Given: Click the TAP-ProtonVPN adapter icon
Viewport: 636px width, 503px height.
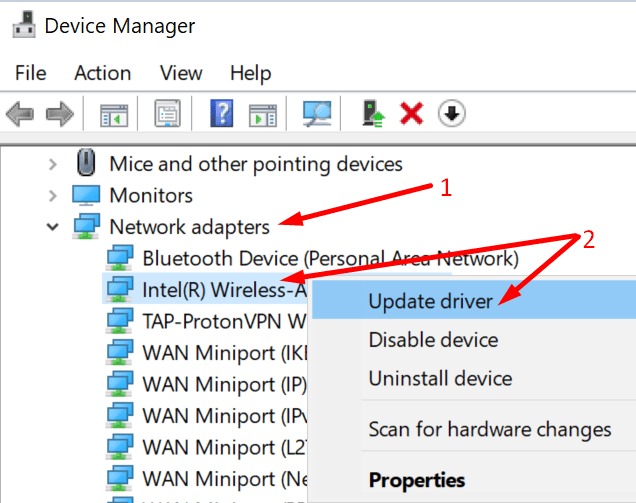Looking at the screenshot, I should point(120,321).
